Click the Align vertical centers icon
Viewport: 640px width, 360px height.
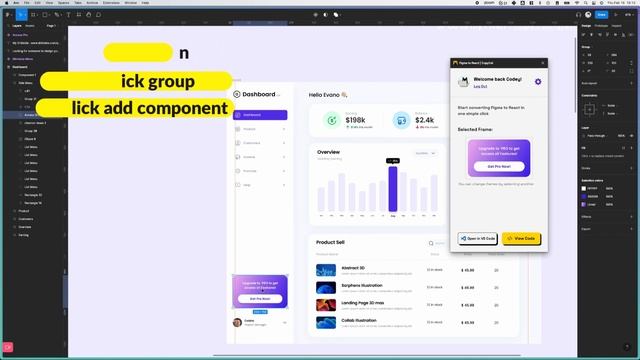click(x=616, y=35)
